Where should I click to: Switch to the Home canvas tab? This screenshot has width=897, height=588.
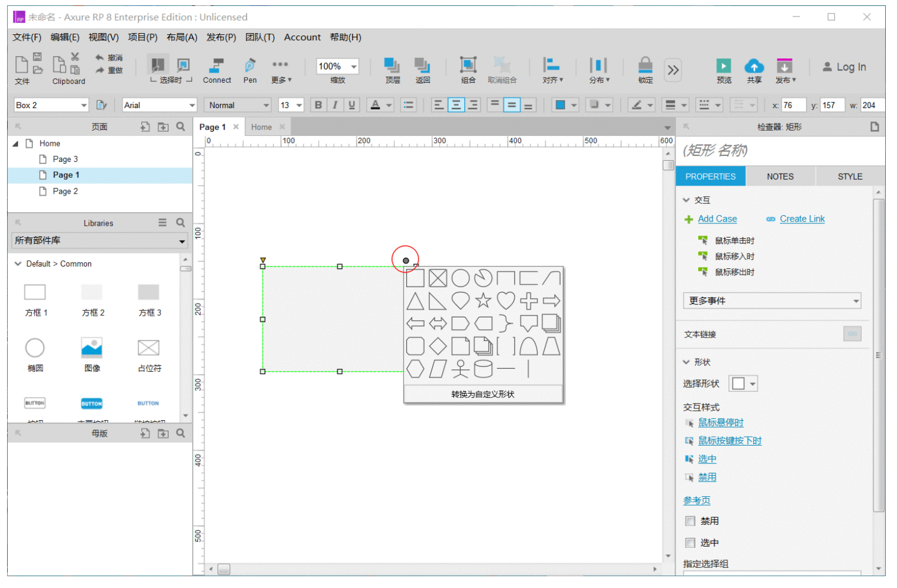point(261,127)
